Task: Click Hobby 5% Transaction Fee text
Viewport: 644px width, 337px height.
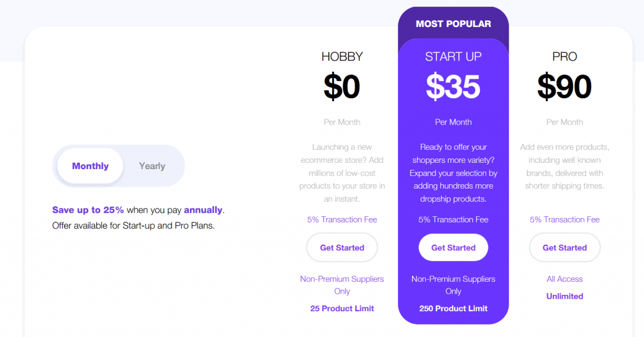Action: click(x=341, y=219)
